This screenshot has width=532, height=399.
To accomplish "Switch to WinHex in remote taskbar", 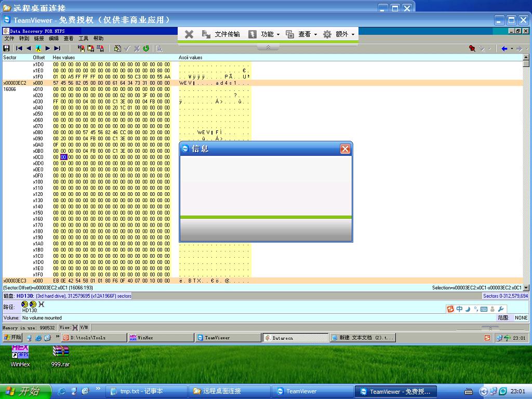I will pyautogui.click(x=160, y=338).
